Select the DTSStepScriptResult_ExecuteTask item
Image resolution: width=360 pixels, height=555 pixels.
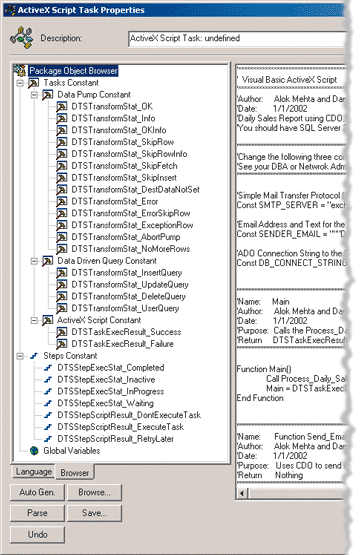pos(120,427)
